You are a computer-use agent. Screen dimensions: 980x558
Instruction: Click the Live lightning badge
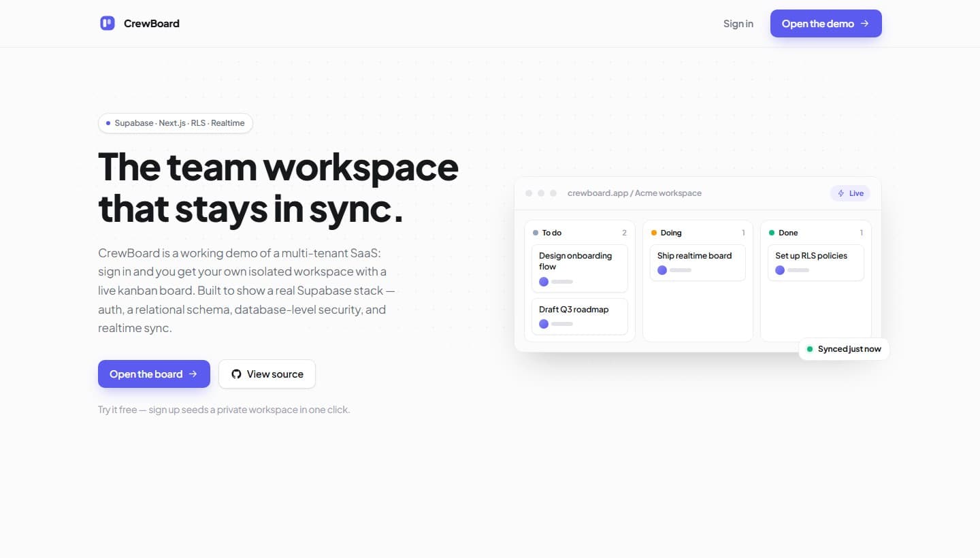[850, 193]
